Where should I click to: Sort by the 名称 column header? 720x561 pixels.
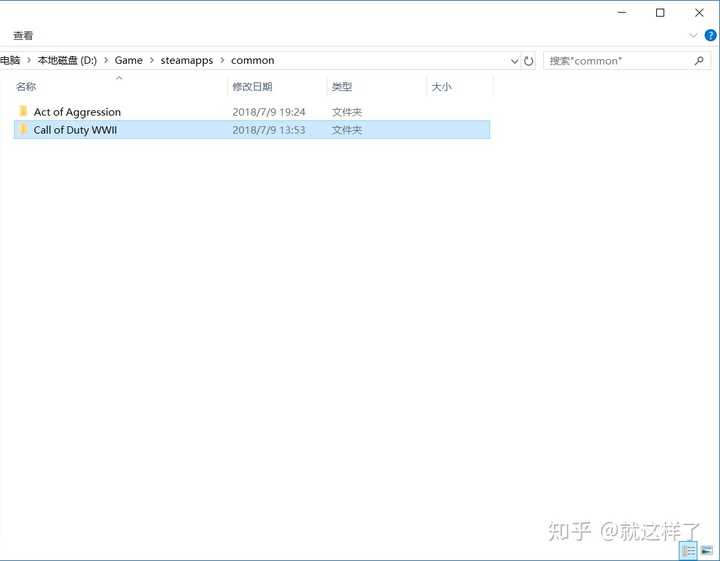coord(120,86)
